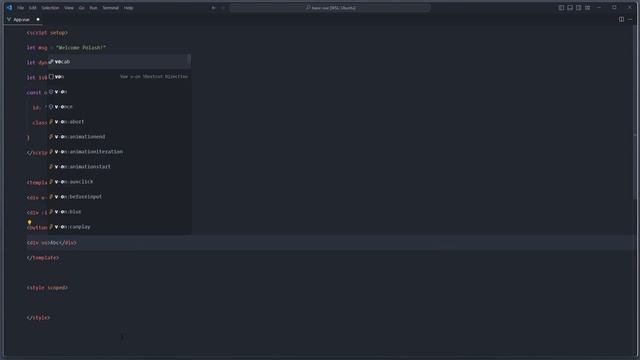Open the Go menu
Viewport: 640px width, 360px height.
pyautogui.click(x=82, y=8)
